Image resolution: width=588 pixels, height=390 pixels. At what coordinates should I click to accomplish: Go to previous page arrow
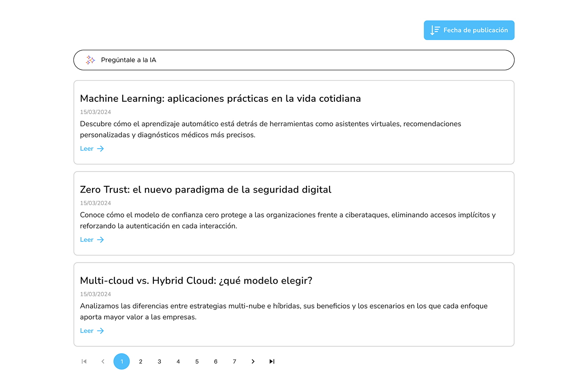pos(103,362)
